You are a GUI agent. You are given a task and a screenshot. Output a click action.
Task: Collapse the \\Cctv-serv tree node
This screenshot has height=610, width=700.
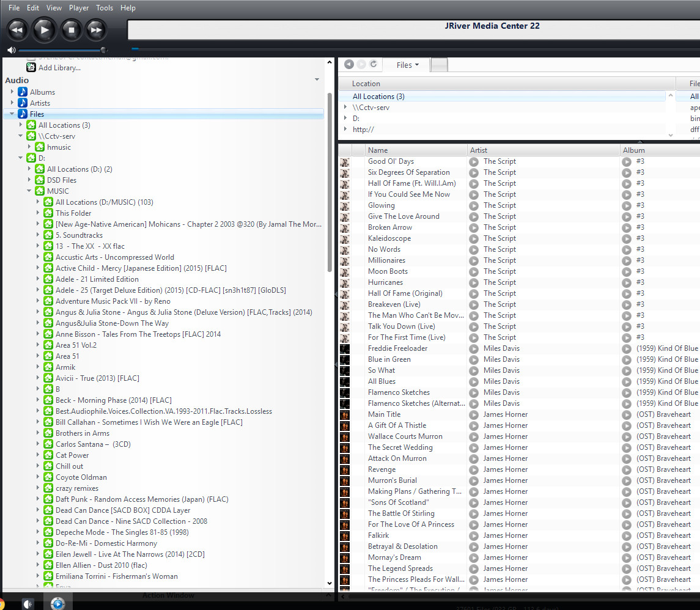21,136
